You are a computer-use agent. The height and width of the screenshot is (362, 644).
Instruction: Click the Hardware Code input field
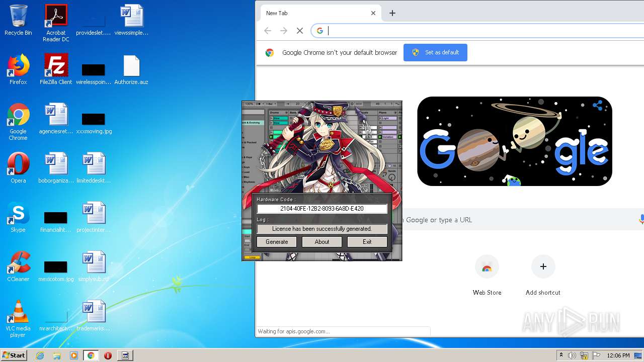(322, 209)
